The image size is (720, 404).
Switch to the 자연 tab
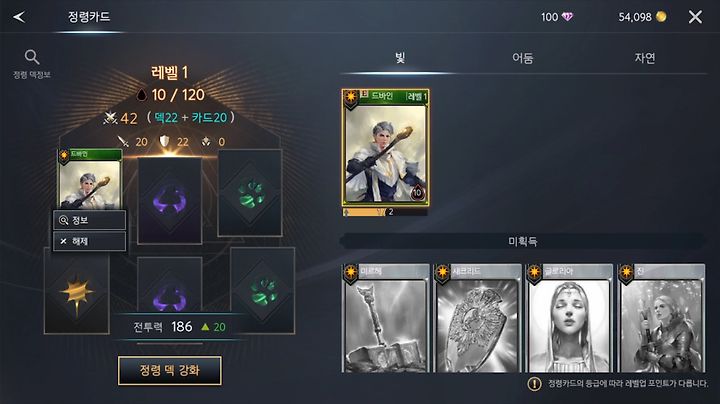click(645, 58)
